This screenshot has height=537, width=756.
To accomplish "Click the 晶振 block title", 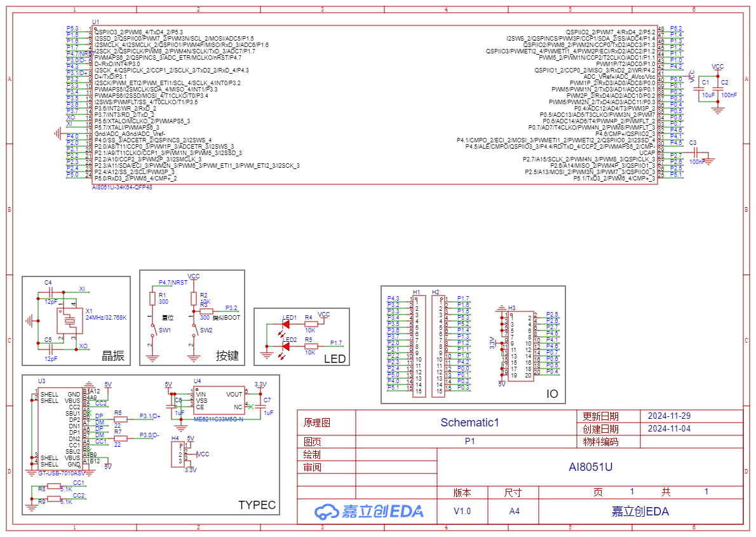I will click(x=113, y=356).
